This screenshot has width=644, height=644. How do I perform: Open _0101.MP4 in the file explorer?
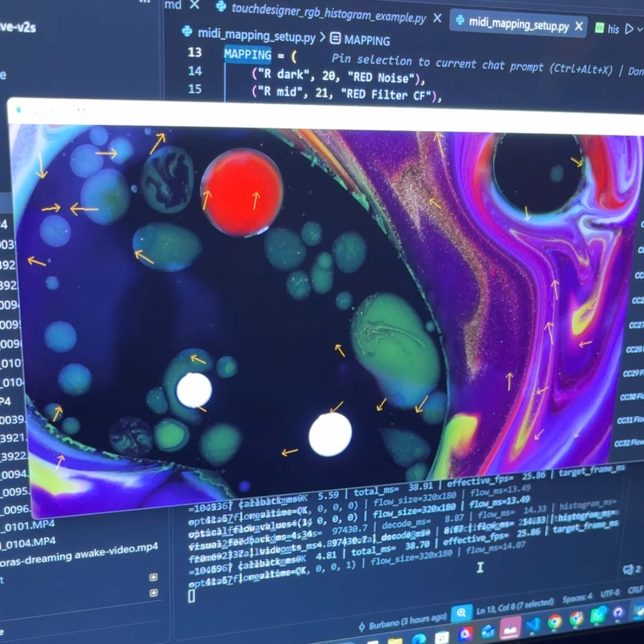(27, 525)
